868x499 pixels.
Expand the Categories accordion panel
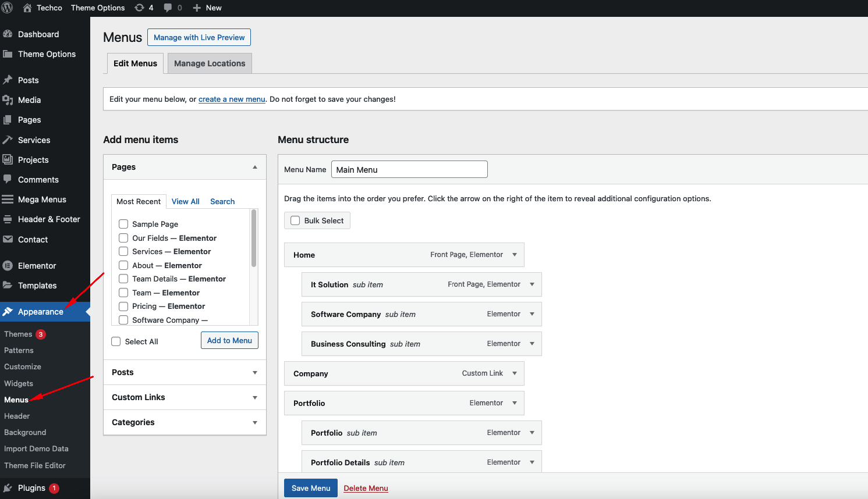pyautogui.click(x=254, y=422)
